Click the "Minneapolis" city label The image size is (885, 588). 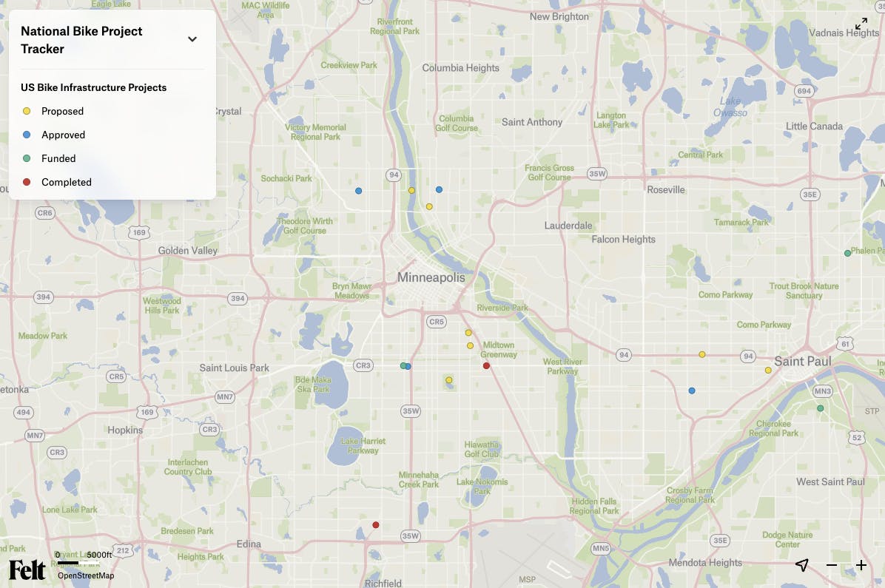[x=431, y=277]
